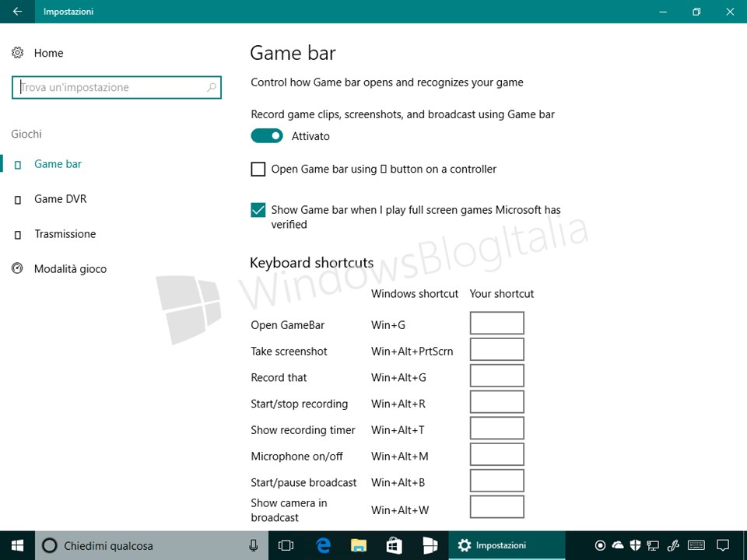This screenshot has height=560, width=747.
Task: Click the Win+Alt+W shortcut text
Action: pyautogui.click(x=400, y=510)
